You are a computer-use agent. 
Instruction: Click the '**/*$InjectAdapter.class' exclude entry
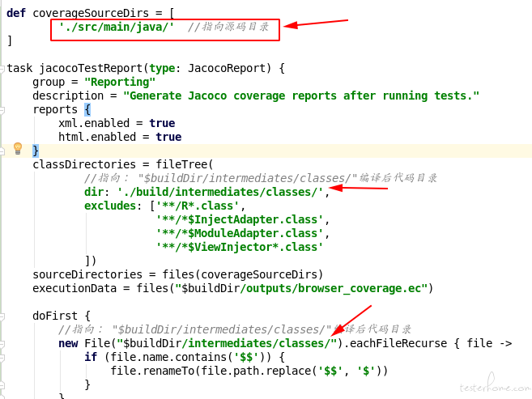coord(240,219)
